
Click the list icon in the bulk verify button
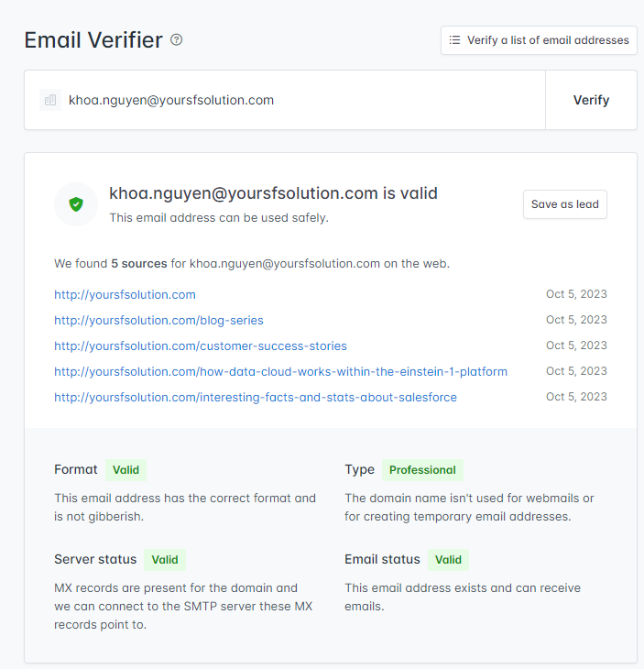455,40
